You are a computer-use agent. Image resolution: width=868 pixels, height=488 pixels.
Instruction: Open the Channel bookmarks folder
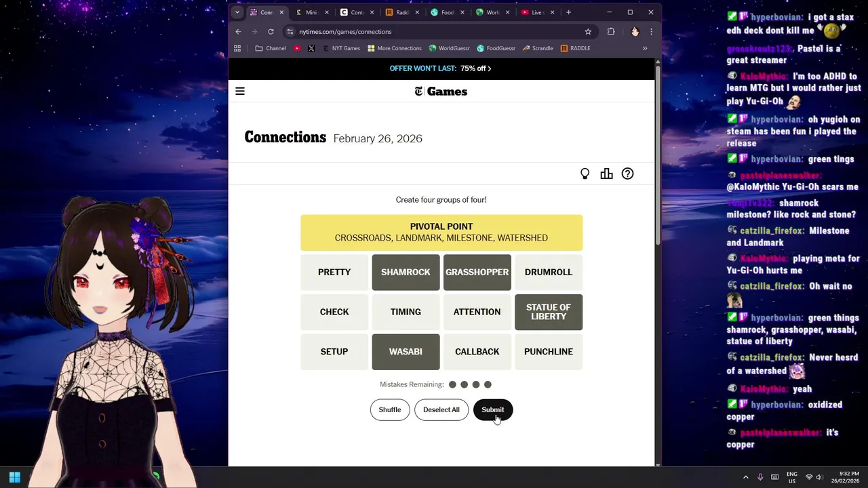pos(271,48)
